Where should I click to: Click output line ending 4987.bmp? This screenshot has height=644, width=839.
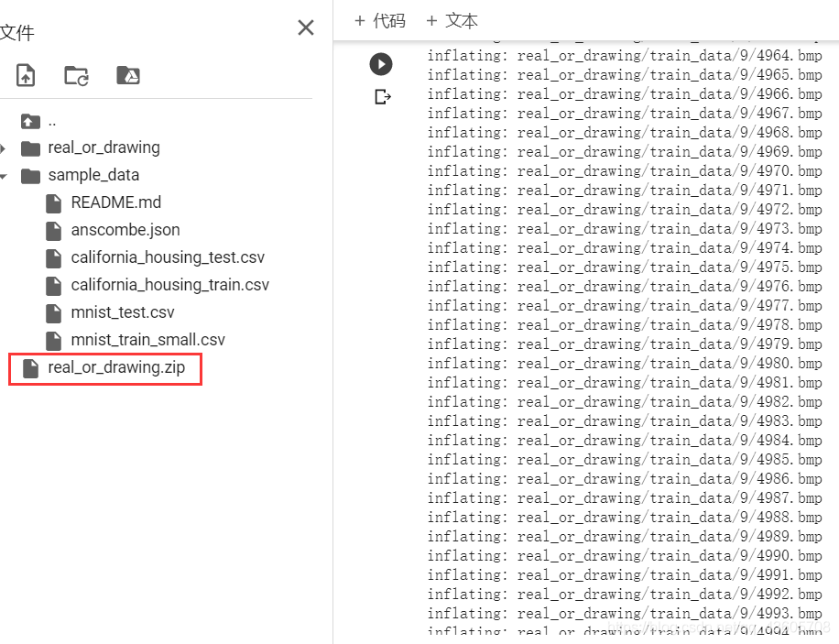pyautogui.click(x=625, y=497)
